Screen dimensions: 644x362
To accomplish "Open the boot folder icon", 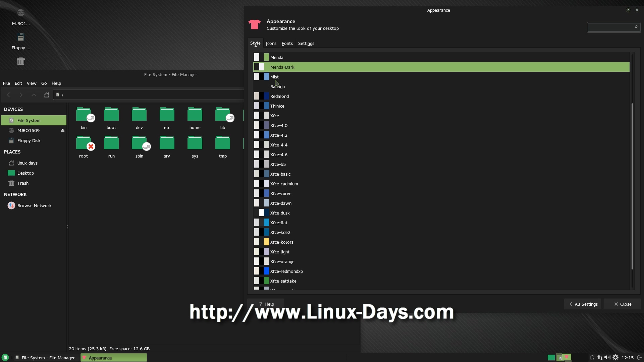I will (x=111, y=115).
